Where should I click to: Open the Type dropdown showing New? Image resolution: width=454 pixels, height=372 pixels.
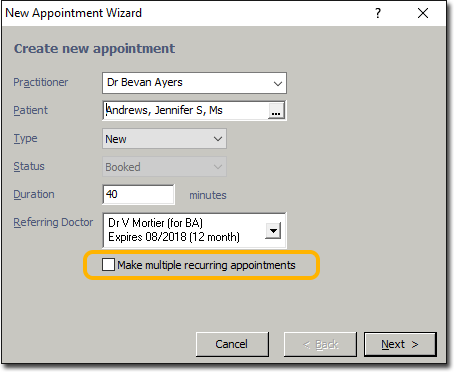[164, 139]
